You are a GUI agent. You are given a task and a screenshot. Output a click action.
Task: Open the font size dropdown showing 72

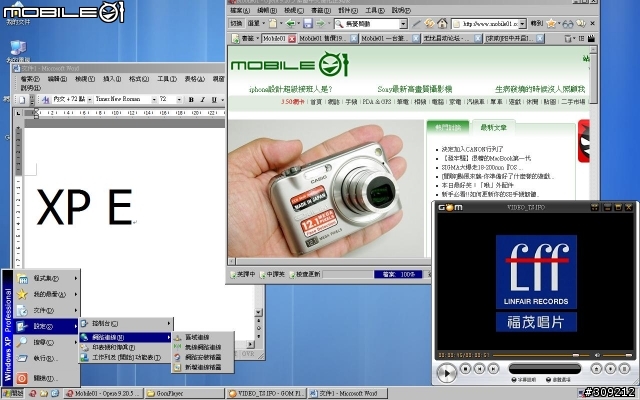click(179, 100)
